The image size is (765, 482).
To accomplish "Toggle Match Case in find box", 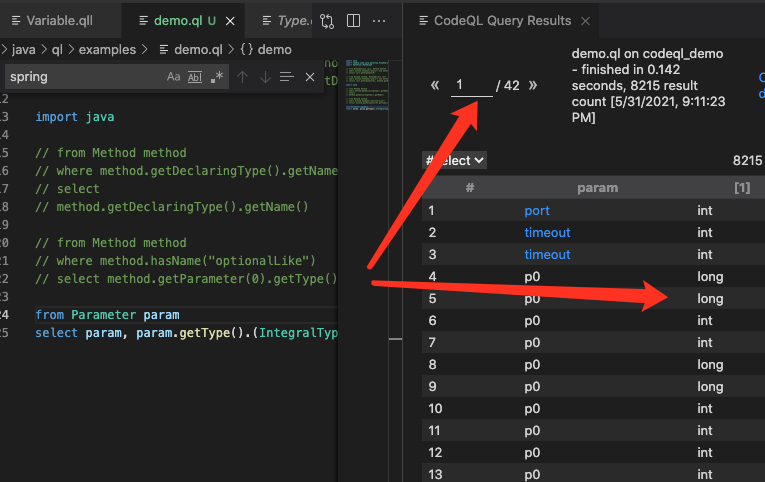I will click(x=174, y=77).
